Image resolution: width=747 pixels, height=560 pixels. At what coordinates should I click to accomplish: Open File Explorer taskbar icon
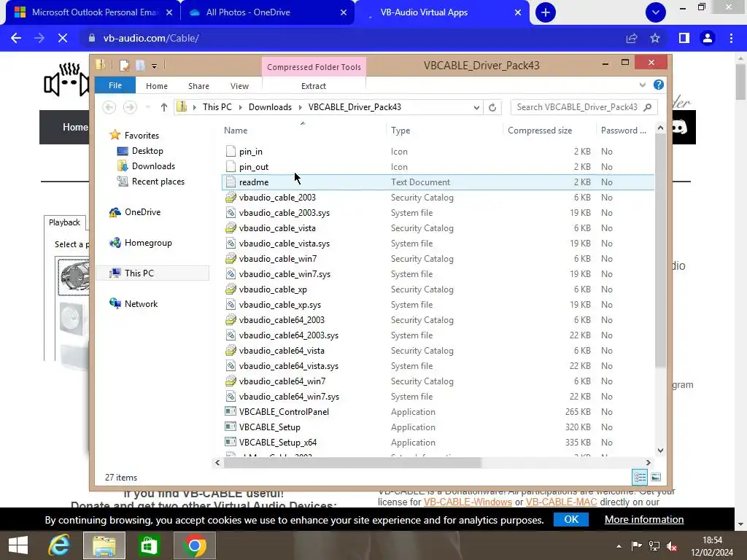point(104,545)
